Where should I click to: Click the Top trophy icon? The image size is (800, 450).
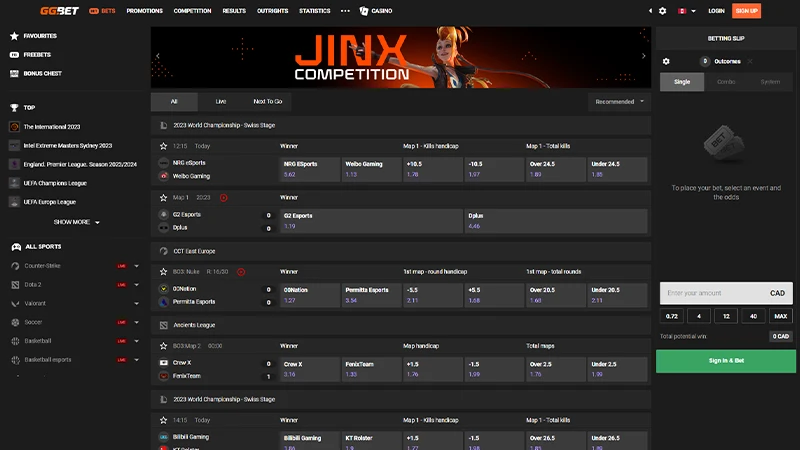click(14, 108)
